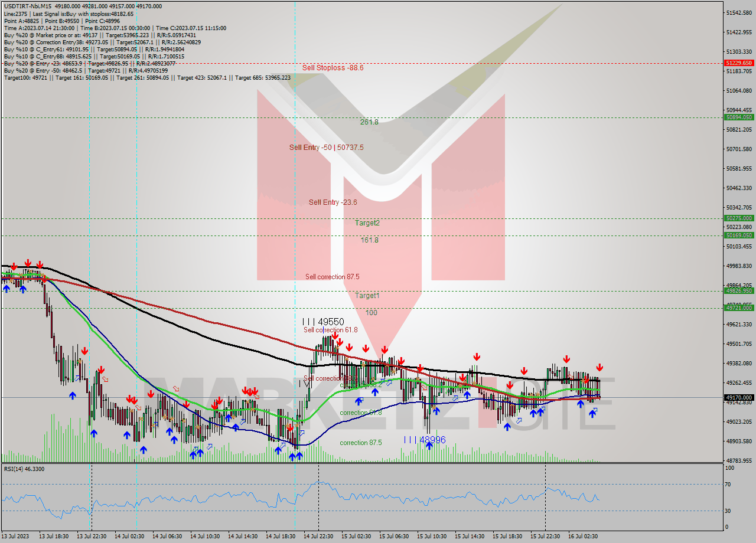The width and height of the screenshot is (756, 543).
Task: Select the green 'correction 61.8' label
Action: point(360,413)
